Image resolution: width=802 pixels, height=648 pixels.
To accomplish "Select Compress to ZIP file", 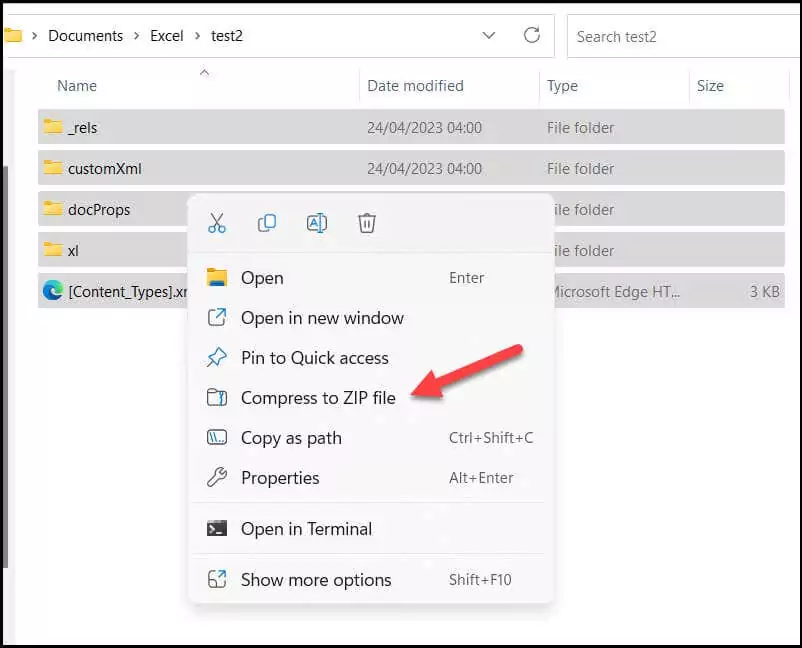I will (318, 398).
